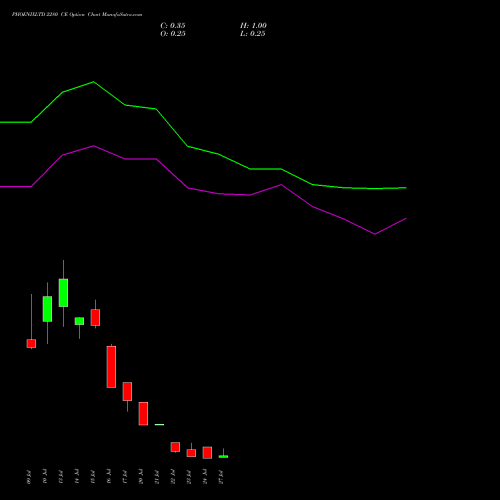Select the flat green dash candle for 21 Jul
This screenshot has height=500, width=500.
pyautogui.click(x=159, y=424)
